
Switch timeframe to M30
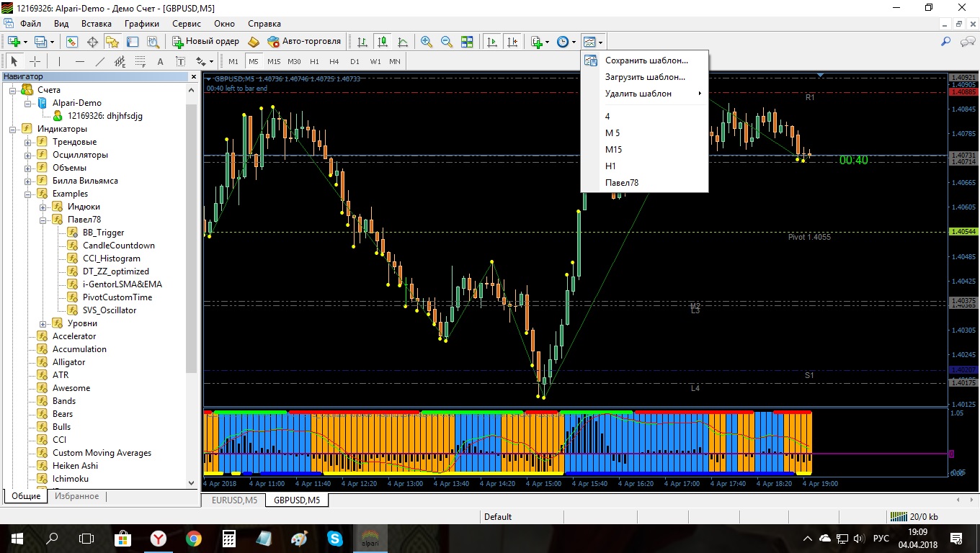294,61
